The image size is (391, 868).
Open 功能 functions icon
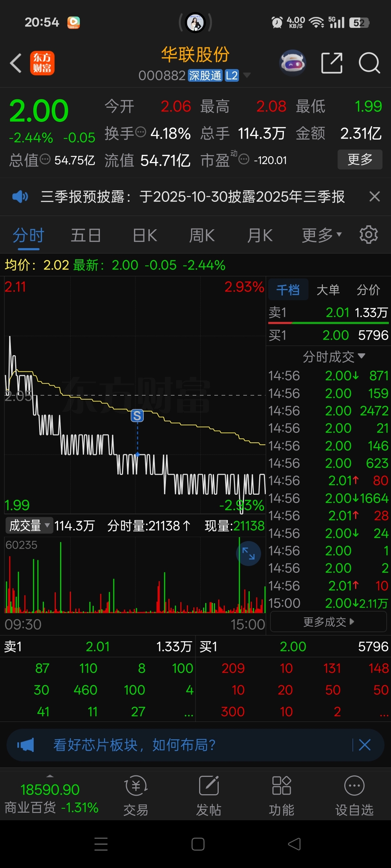[x=281, y=796]
